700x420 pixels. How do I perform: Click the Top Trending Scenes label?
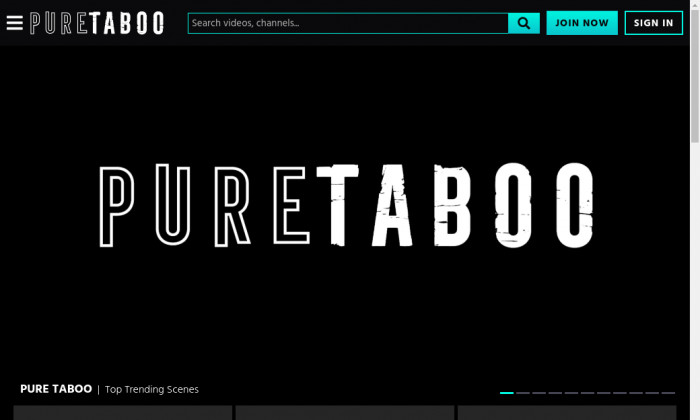pyautogui.click(x=152, y=390)
